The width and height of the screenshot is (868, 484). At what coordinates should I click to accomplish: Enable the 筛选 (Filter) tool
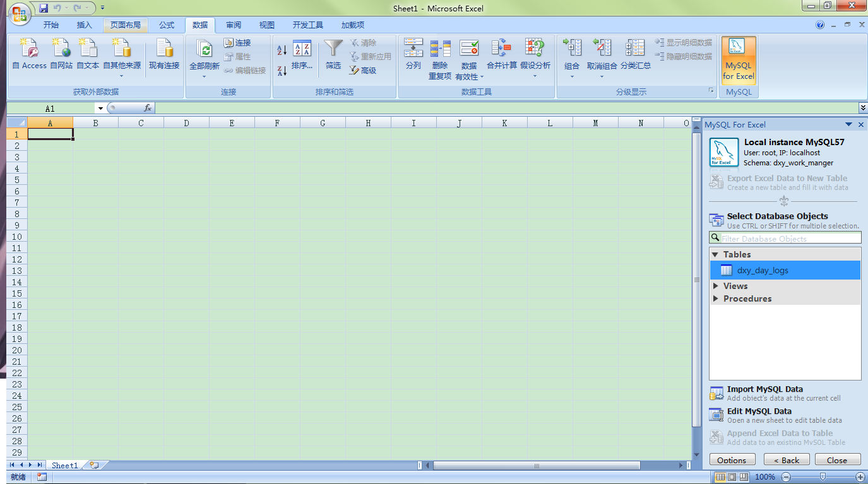[333, 57]
